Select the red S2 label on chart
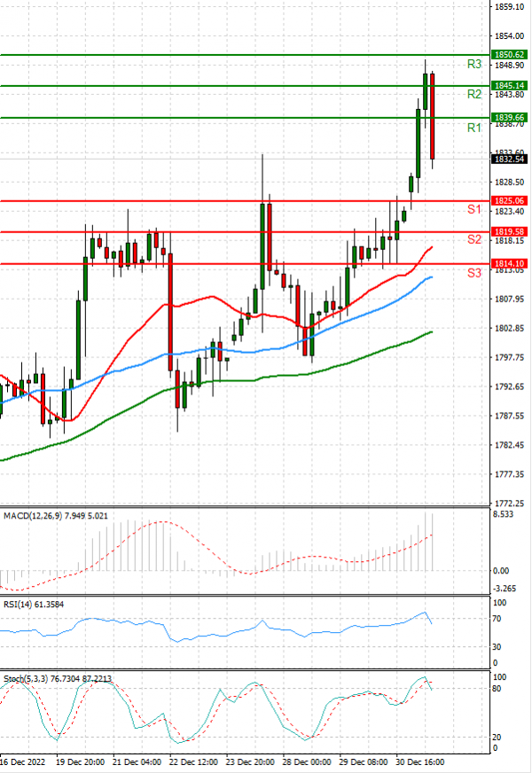 click(473, 239)
